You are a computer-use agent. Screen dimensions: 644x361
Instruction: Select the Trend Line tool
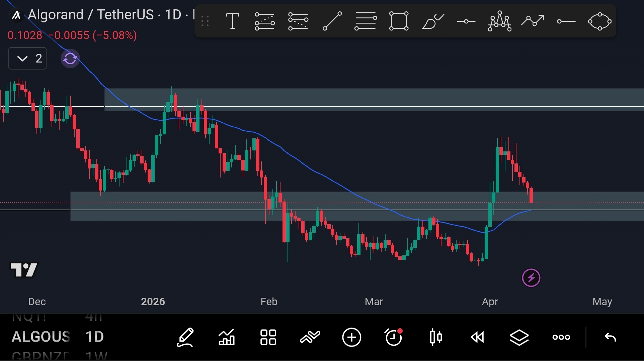coord(332,21)
